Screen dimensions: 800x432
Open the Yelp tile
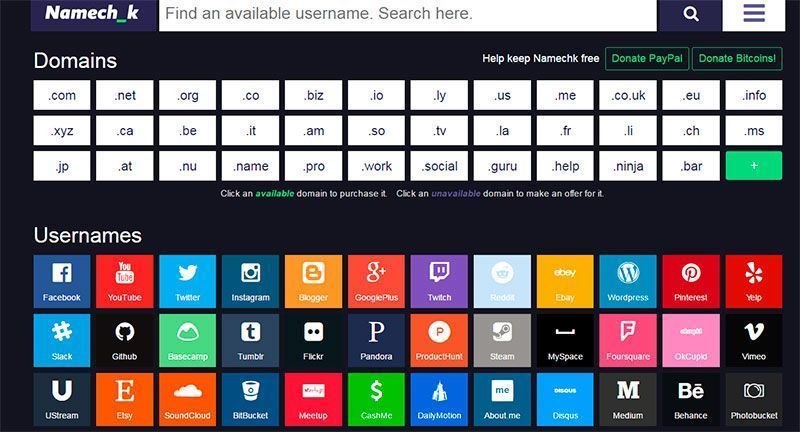tap(754, 282)
